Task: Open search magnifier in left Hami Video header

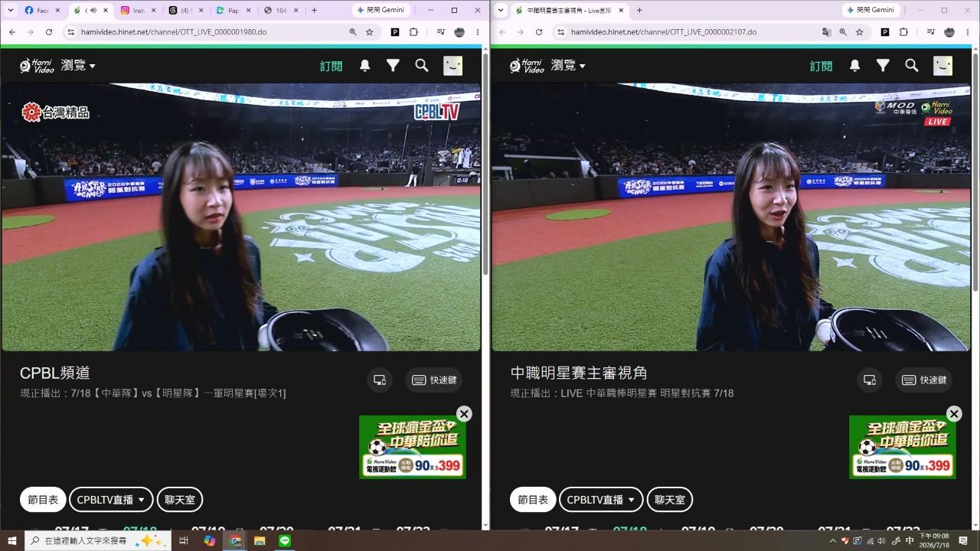Action: point(422,66)
